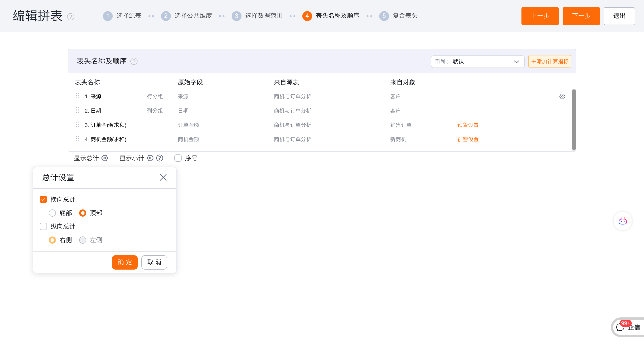
Task: Click help icon next to 编辑拼表 title
Action: click(x=71, y=17)
